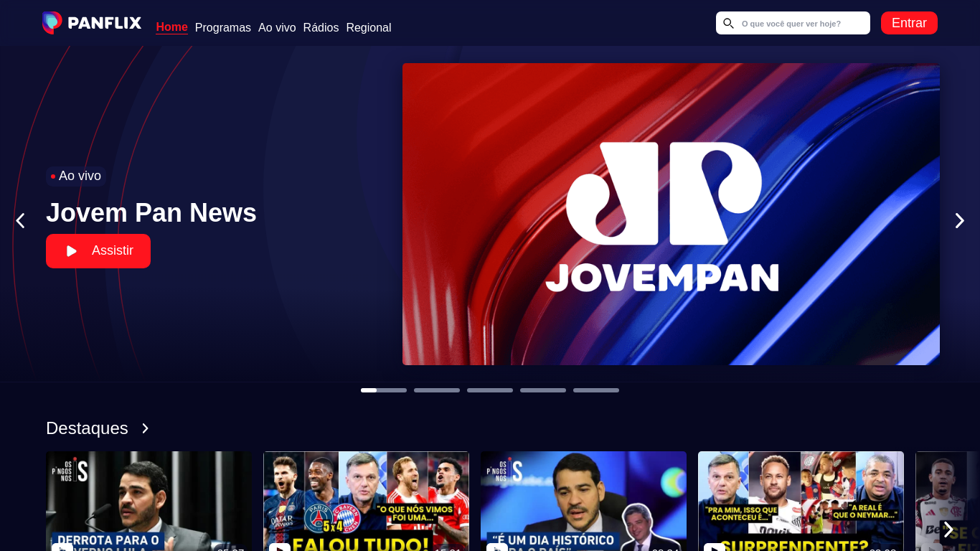Click Assistir to watch Jovem Pan News
Image resolution: width=980 pixels, height=551 pixels.
98,251
